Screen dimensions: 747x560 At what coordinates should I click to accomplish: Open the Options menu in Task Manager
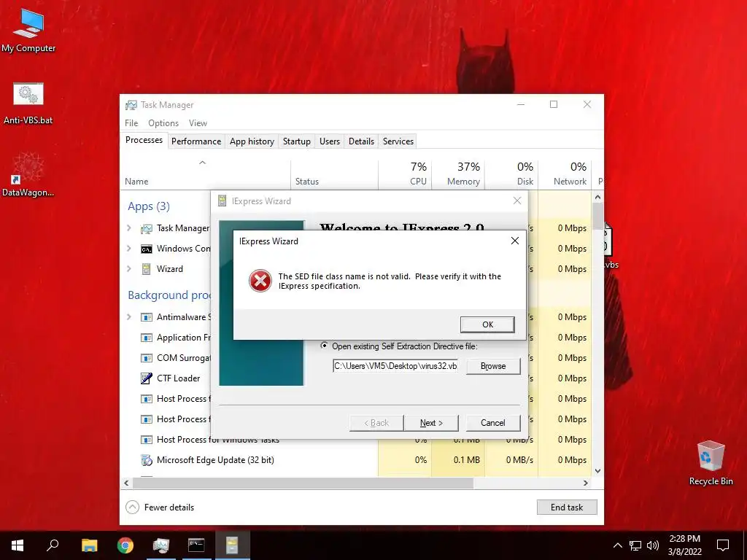pyautogui.click(x=163, y=122)
